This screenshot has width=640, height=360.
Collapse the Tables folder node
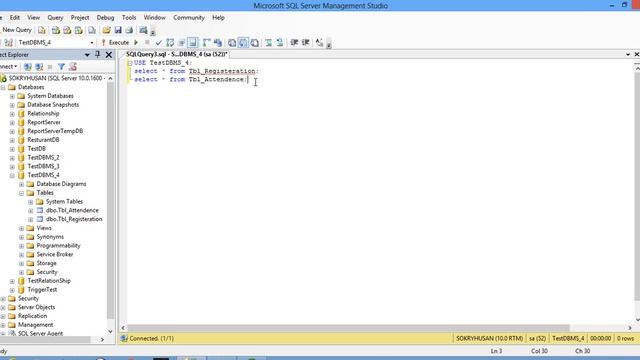(x=22, y=193)
